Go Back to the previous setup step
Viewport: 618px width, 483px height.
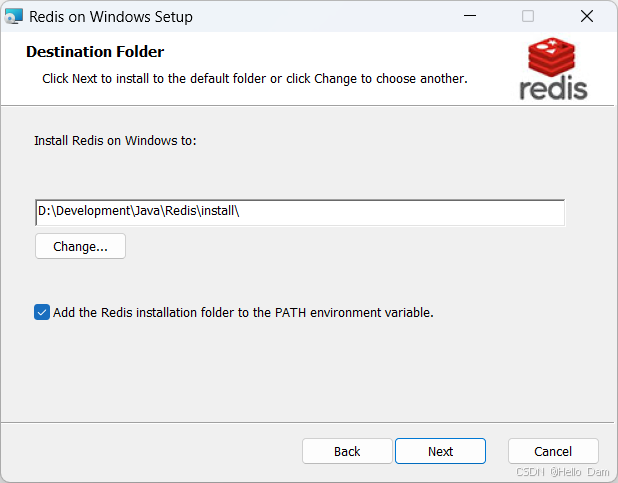click(x=347, y=451)
